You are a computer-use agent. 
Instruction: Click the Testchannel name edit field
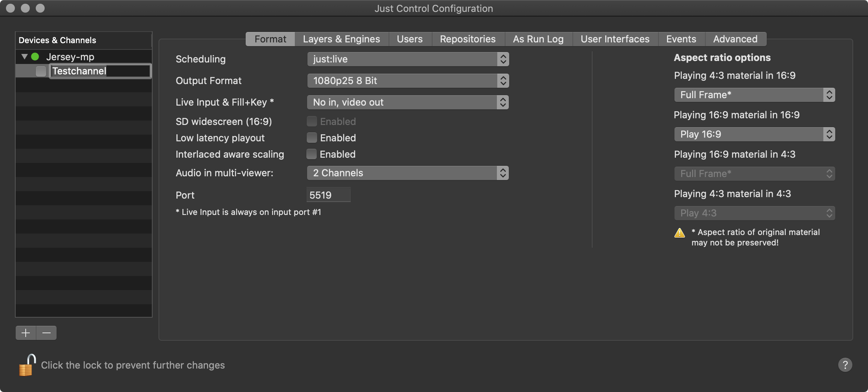tap(100, 71)
